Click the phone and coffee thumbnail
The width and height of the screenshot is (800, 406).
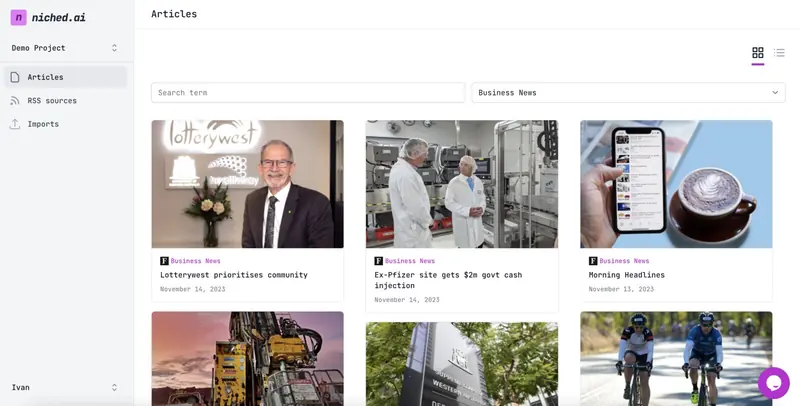pos(676,184)
